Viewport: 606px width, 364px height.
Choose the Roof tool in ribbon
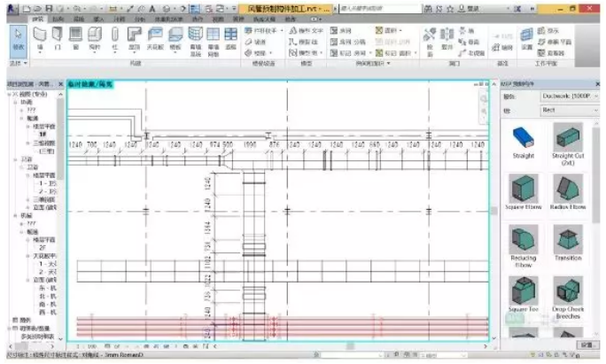[x=134, y=40]
